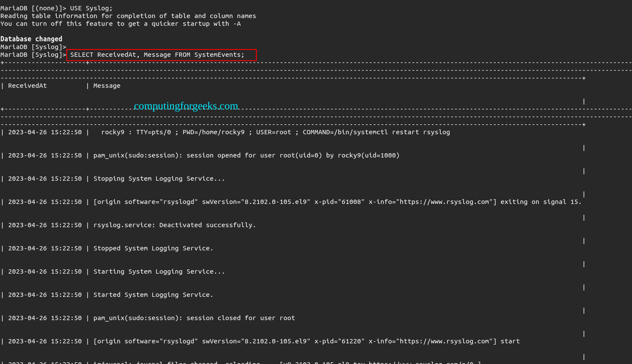Click the session closed for user root message

click(194, 318)
